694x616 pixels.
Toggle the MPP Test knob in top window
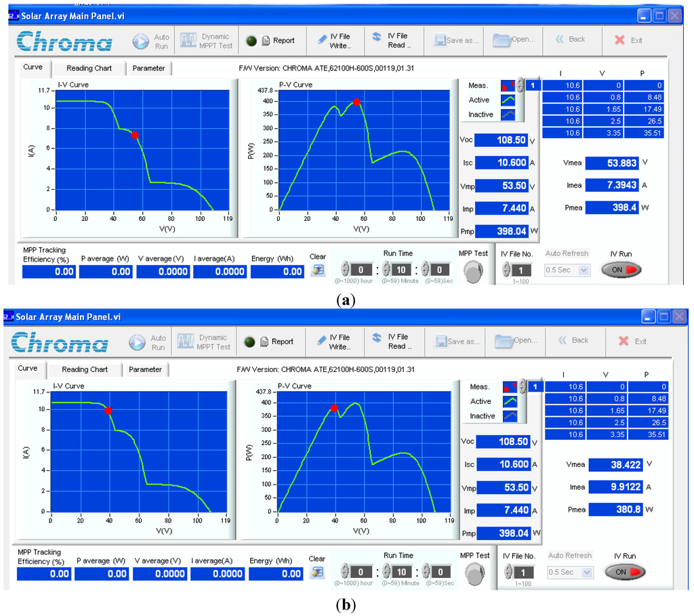[473, 271]
